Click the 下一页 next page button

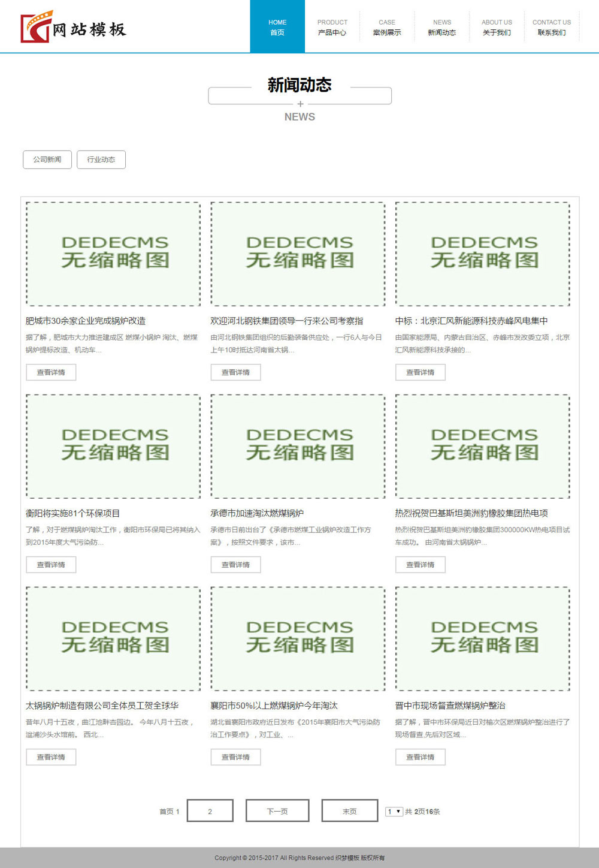coord(277,811)
